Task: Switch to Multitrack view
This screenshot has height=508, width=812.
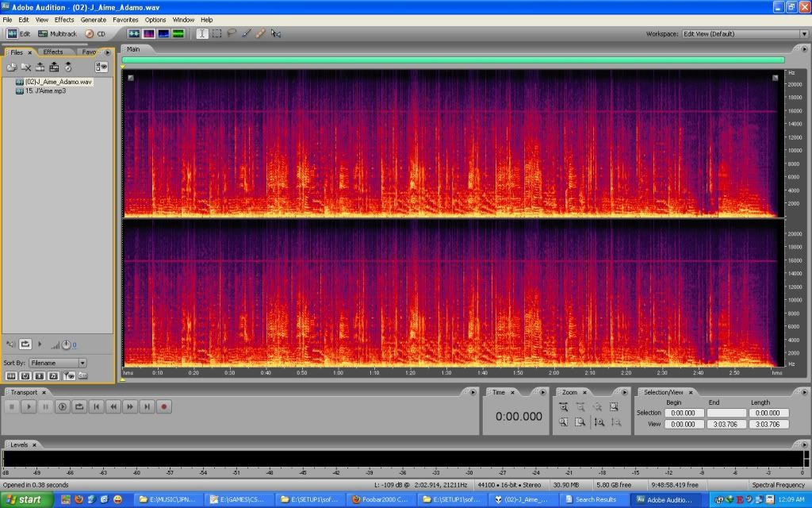Action: coord(57,33)
